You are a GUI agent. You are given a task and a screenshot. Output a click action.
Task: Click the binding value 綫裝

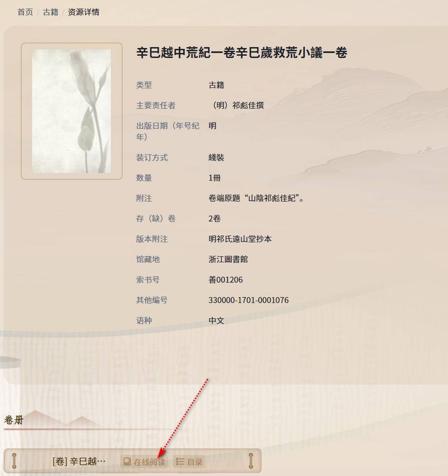(216, 158)
